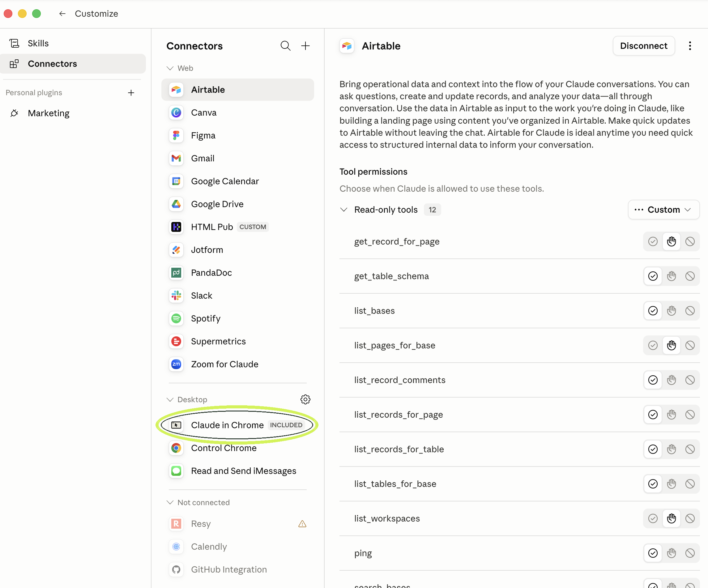This screenshot has width=708, height=588.
Task: Click the Resy warning triangle icon
Action: tap(302, 524)
